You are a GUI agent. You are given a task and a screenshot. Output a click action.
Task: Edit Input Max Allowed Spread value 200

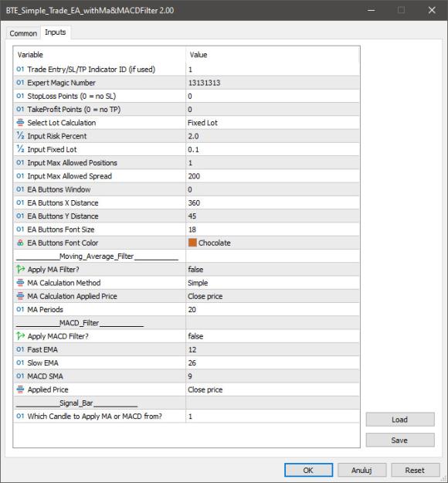pyautogui.click(x=273, y=176)
